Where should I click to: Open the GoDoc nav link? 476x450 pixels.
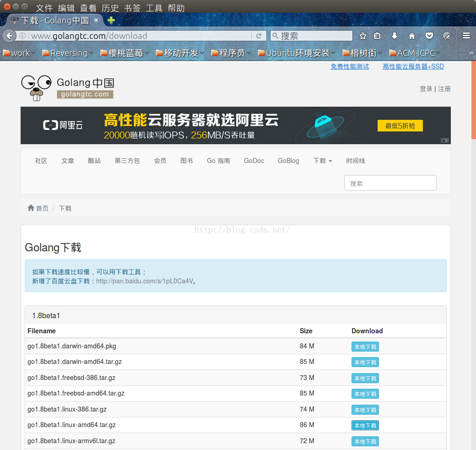pyautogui.click(x=254, y=161)
